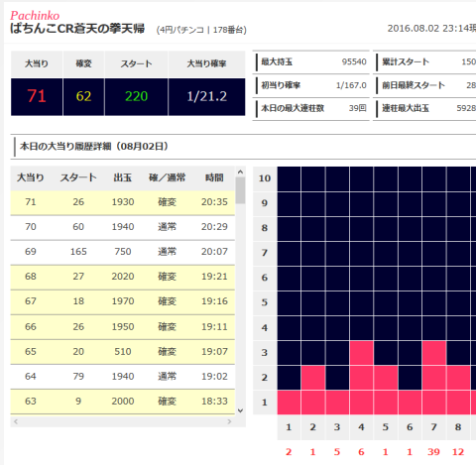476x465 pixels.
Task: Click time 19:21 in row 68
Action: point(214,277)
